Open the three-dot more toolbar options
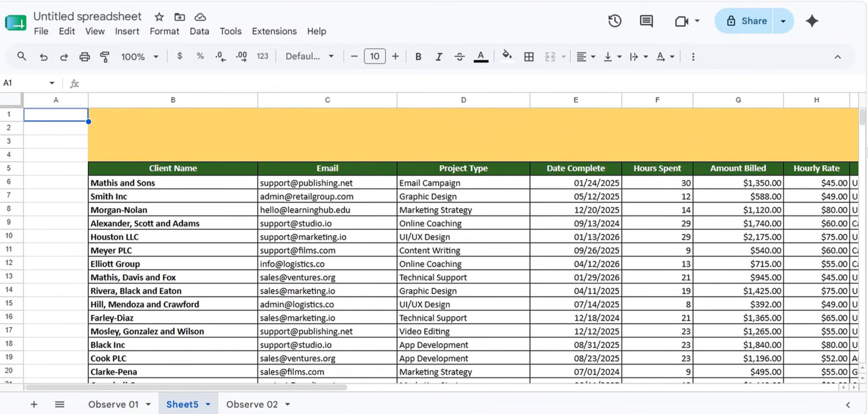Viewport: 868px width, 414px height. pyautogui.click(x=693, y=57)
